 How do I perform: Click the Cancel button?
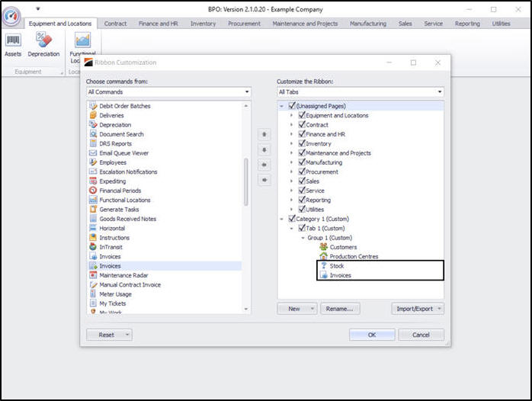click(421, 335)
